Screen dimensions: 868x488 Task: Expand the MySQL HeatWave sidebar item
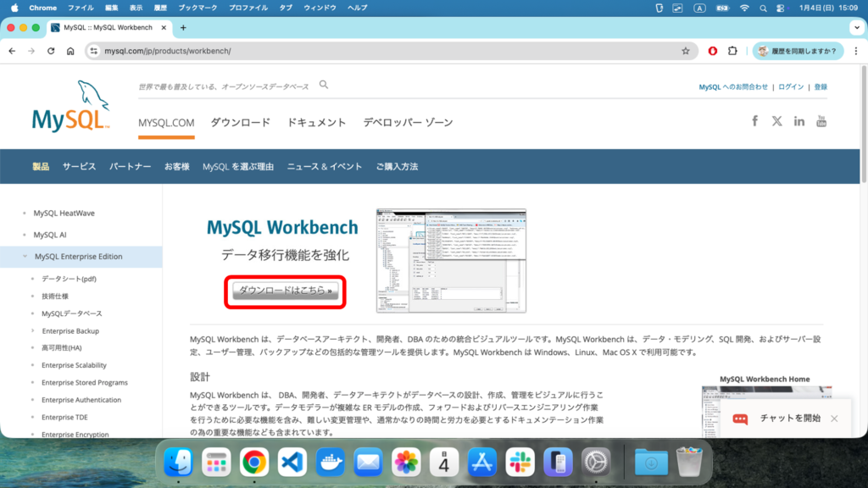point(25,213)
